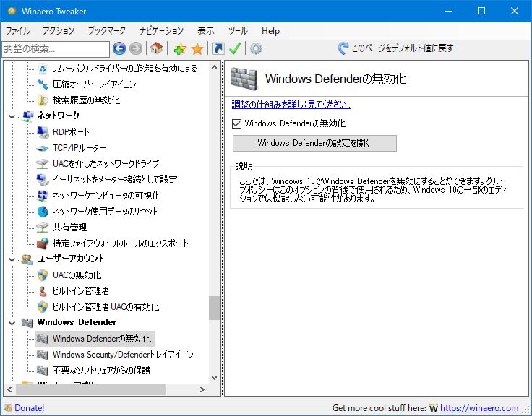
Task: Open the ブックマーク menu
Action: pos(106,31)
